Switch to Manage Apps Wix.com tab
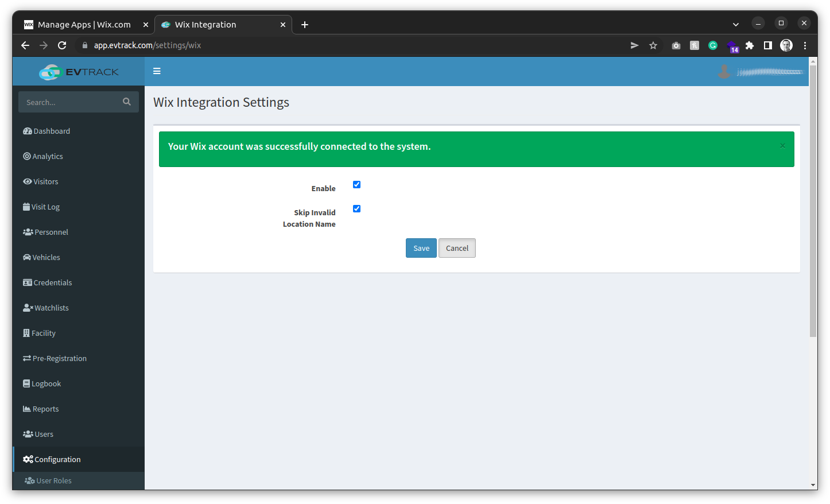This screenshot has width=830, height=504. coord(84,25)
